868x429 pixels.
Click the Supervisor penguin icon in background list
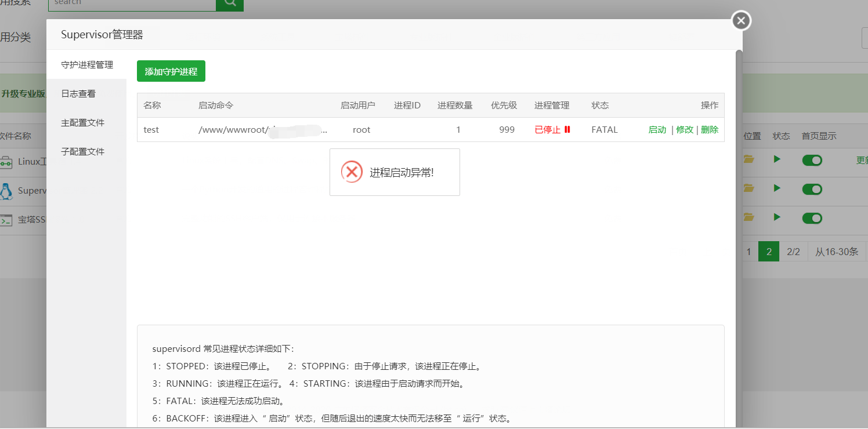6,191
